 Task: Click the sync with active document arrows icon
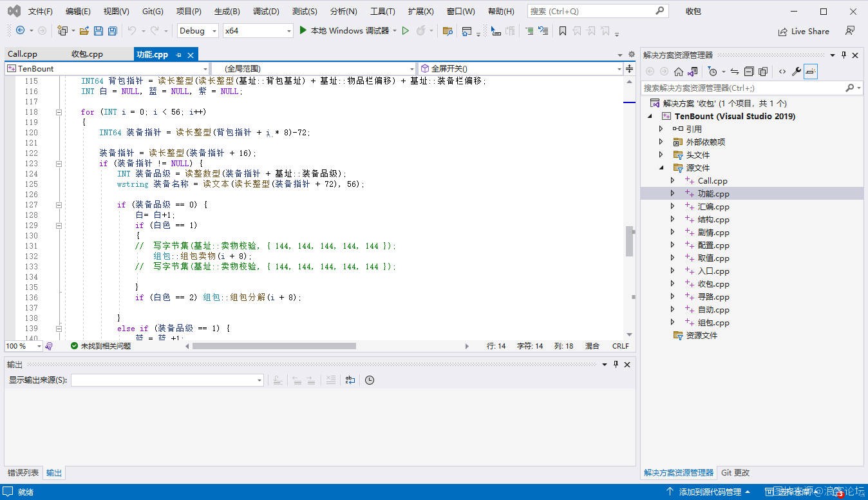tap(735, 72)
